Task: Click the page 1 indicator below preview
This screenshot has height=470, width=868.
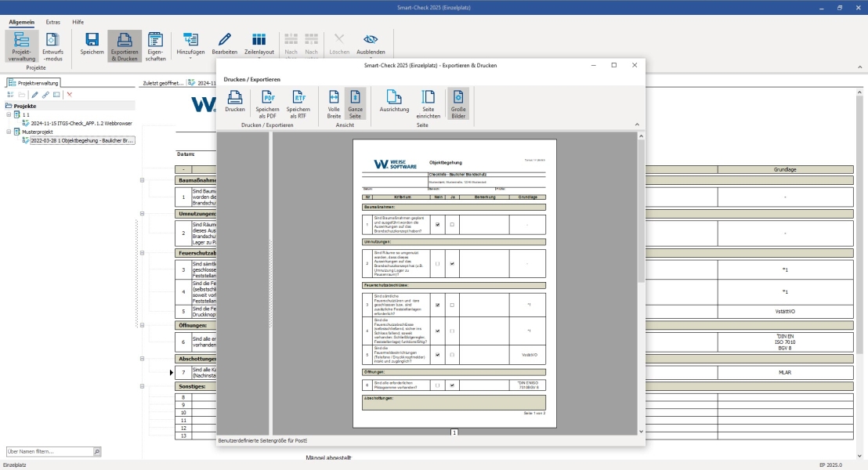Action: [x=454, y=432]
